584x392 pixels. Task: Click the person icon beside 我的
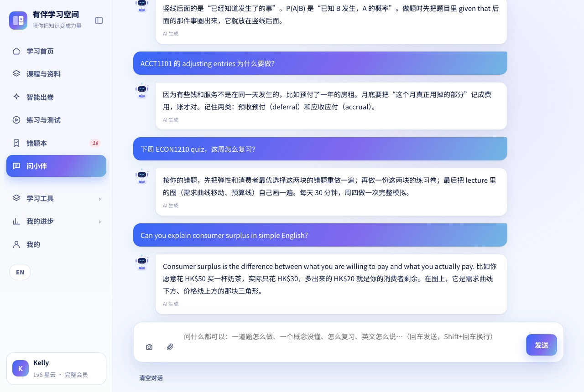pos(16,244)
